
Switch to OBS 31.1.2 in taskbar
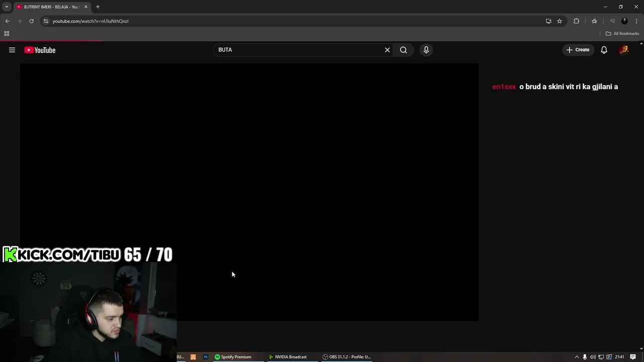coord(347,357)
